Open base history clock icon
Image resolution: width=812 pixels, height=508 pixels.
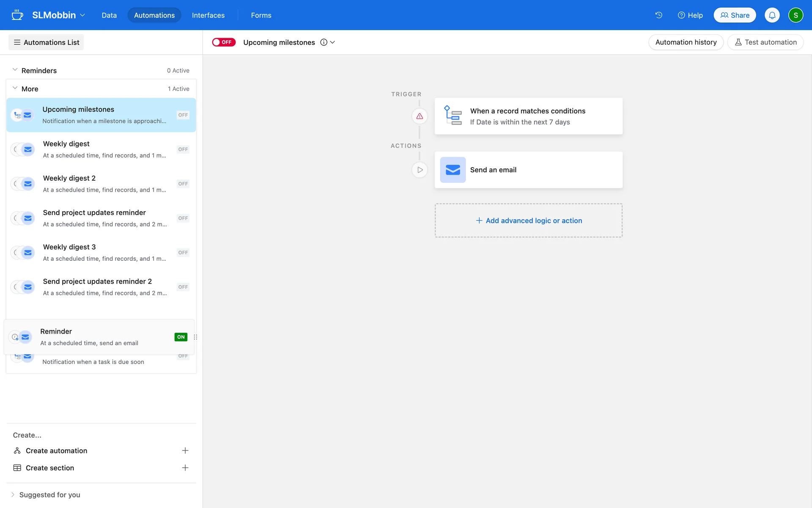(x=658, y=15)
